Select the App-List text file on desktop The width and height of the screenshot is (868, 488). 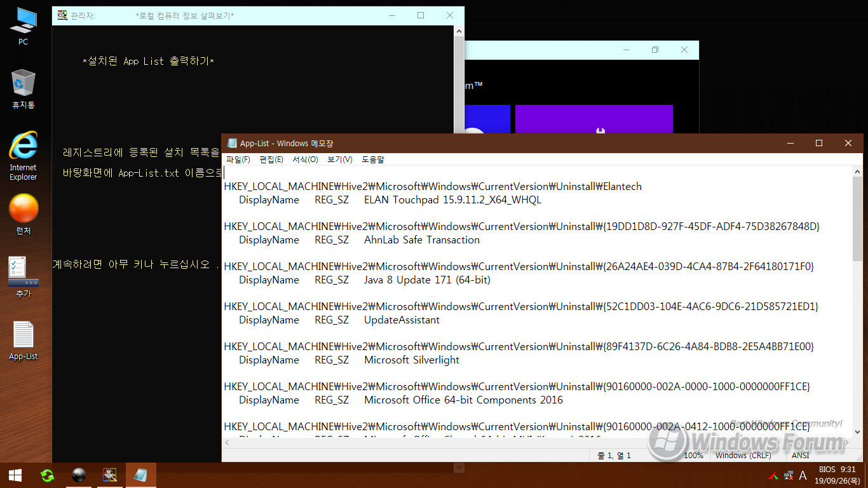(23, 341)
